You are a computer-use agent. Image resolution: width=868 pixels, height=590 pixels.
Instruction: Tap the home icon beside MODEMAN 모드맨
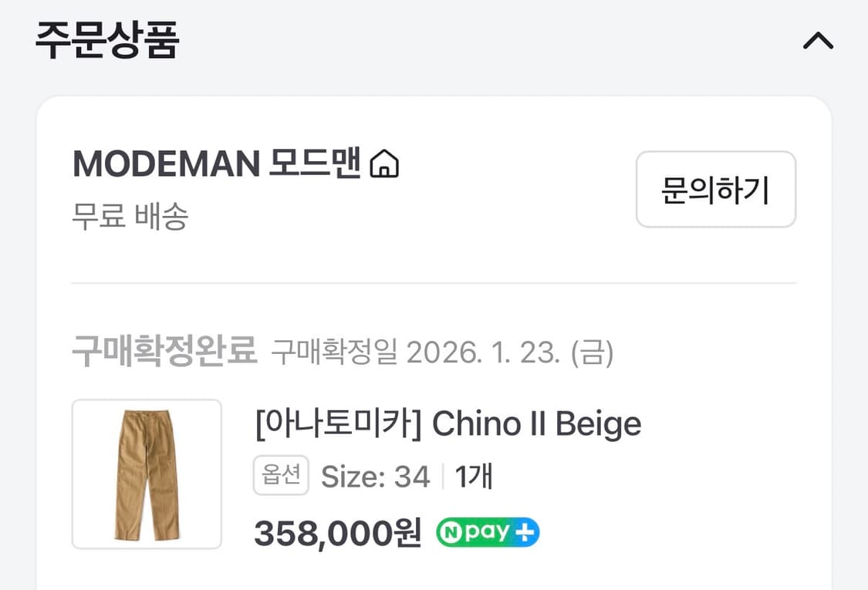(384, 164)
